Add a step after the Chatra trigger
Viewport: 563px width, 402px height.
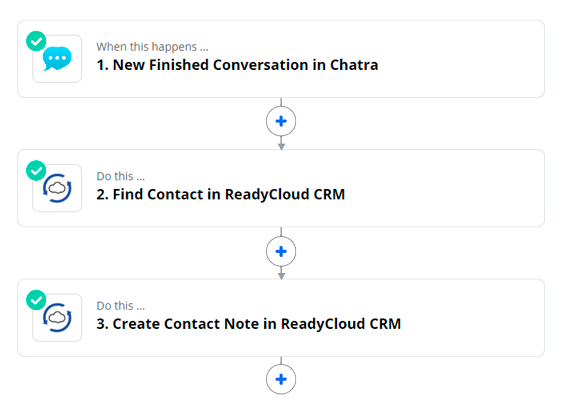pos(281,121)
